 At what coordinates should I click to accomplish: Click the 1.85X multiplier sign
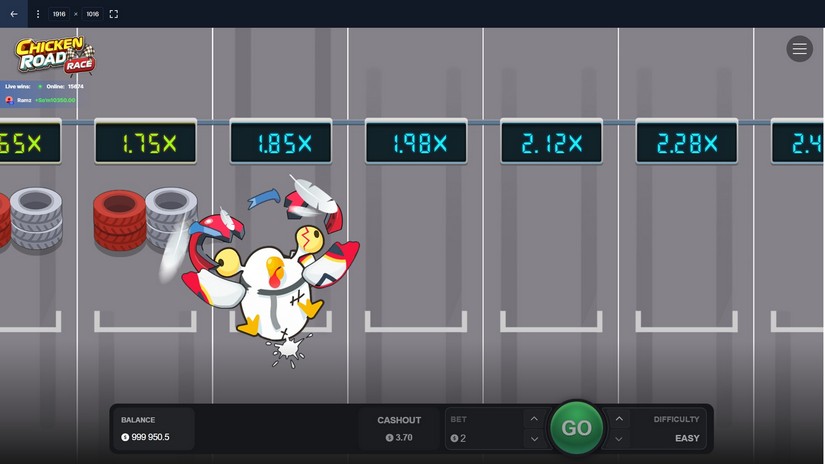281,142
